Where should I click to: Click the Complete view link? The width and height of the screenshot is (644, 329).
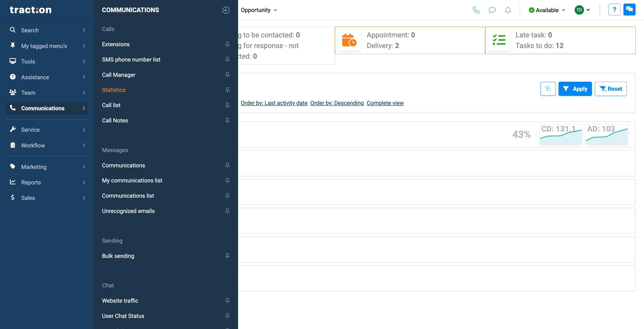(x=385, y=103)
